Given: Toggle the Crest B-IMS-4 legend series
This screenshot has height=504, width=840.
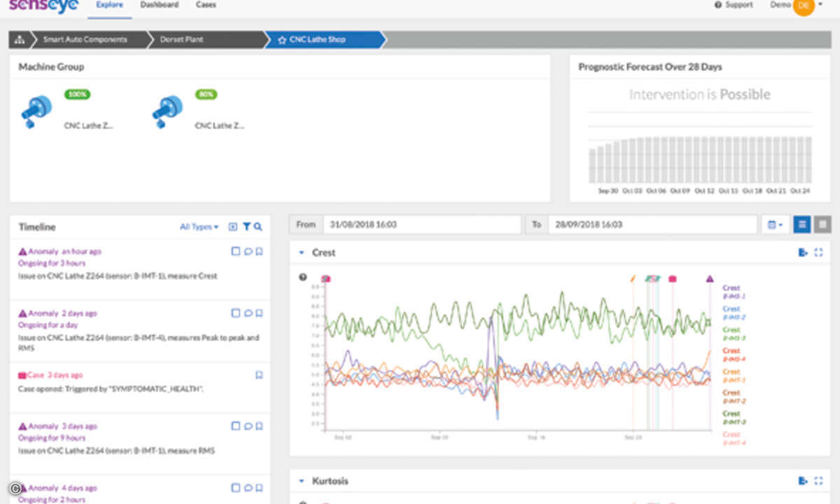Looking at the screenshot, I should tap(733, 355).
